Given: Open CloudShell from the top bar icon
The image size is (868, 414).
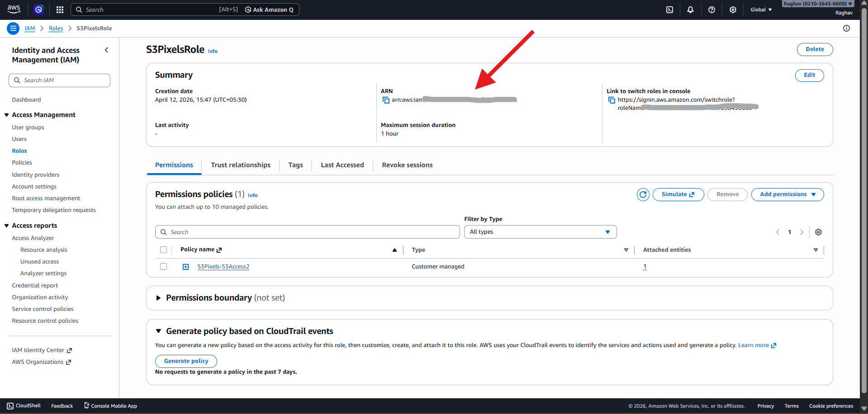Looking at the screenshot, I should point(669,9).
